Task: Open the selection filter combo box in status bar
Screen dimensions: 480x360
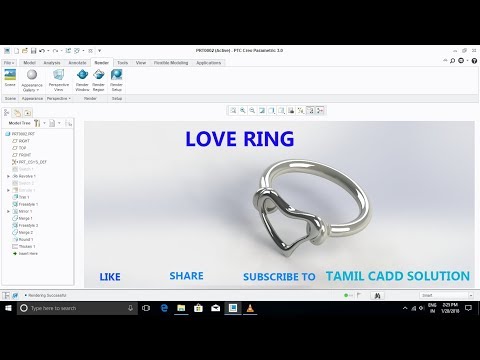Action: point(446,295)
